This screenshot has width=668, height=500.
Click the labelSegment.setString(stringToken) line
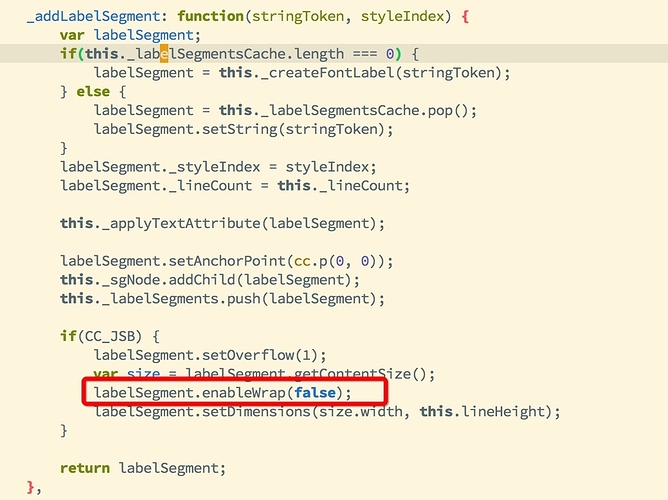243,129
